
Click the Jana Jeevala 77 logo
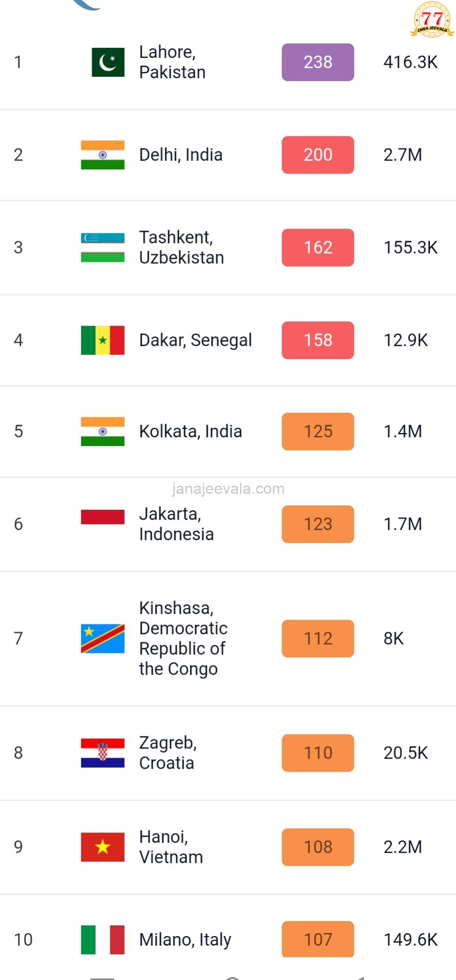click(432, 20)
